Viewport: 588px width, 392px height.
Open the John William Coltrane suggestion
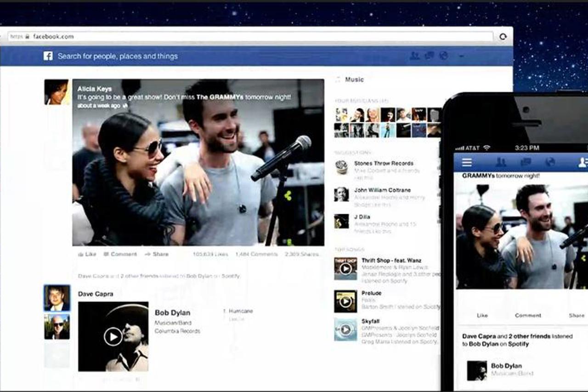(x=382, y=190)
